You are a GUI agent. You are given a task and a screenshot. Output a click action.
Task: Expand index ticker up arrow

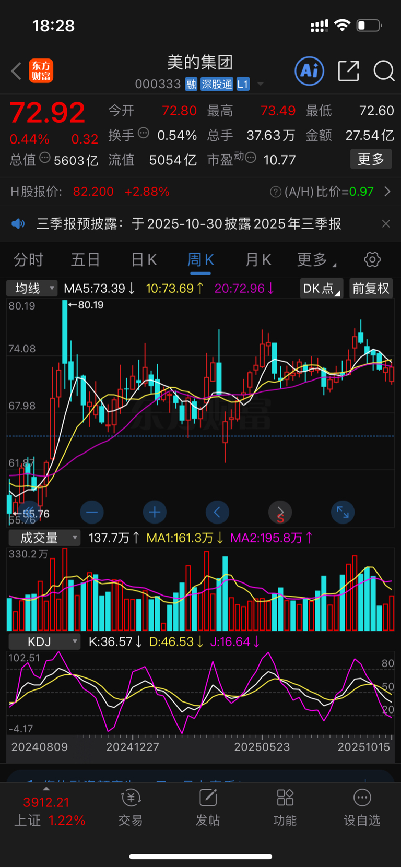tap(46, 789)
